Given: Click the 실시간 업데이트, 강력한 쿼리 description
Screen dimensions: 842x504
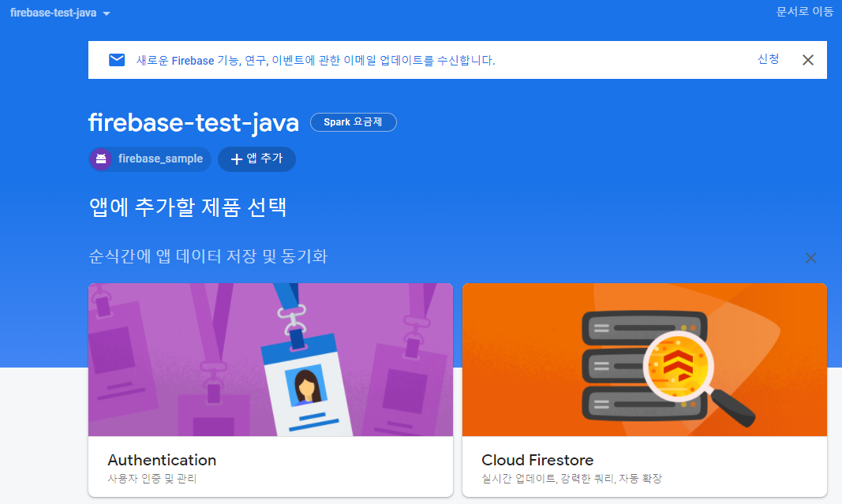Looking at the screenshot, I should (571, 478).
